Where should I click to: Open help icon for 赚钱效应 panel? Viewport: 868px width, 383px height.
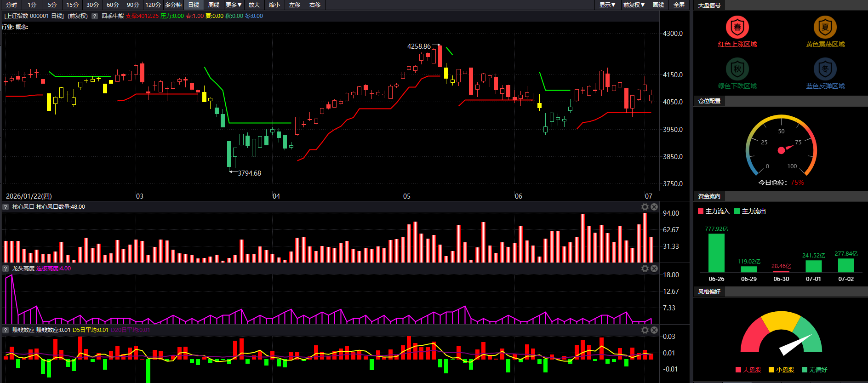pyautogui.click(x=6, y=330)
